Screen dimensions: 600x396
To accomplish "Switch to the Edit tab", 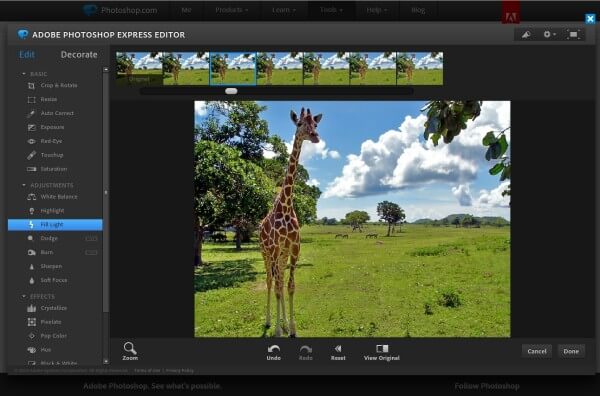I will 27,55.
